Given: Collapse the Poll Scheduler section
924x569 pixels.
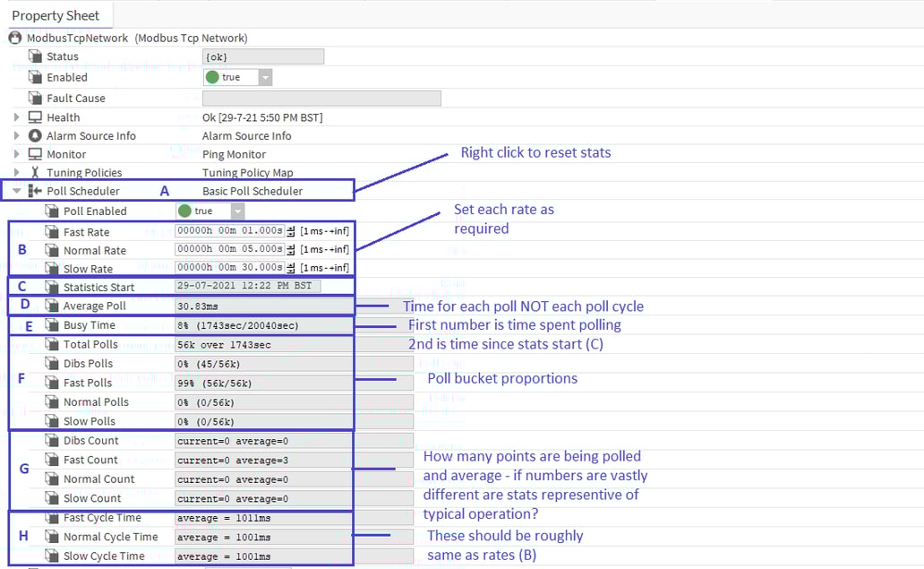Looking at the screenshot, I should pyautogui.click(x=17, y=191).
